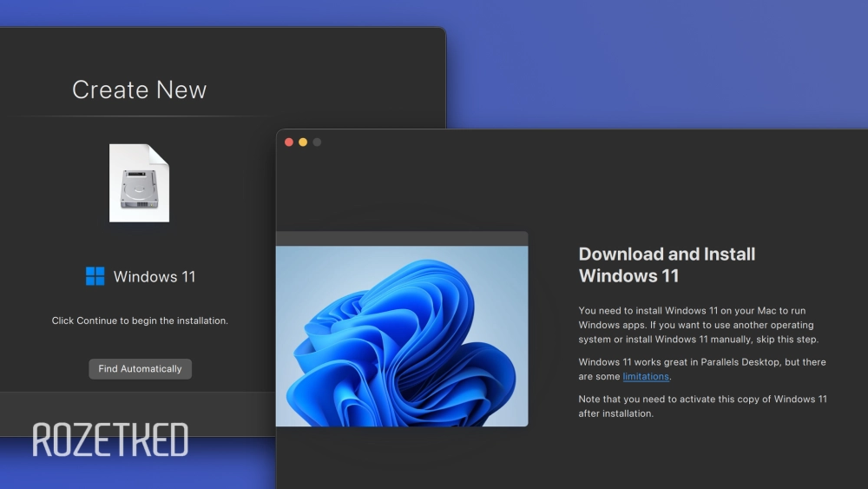Click the ROZETKED watermark logo

[x=110, y=440]
